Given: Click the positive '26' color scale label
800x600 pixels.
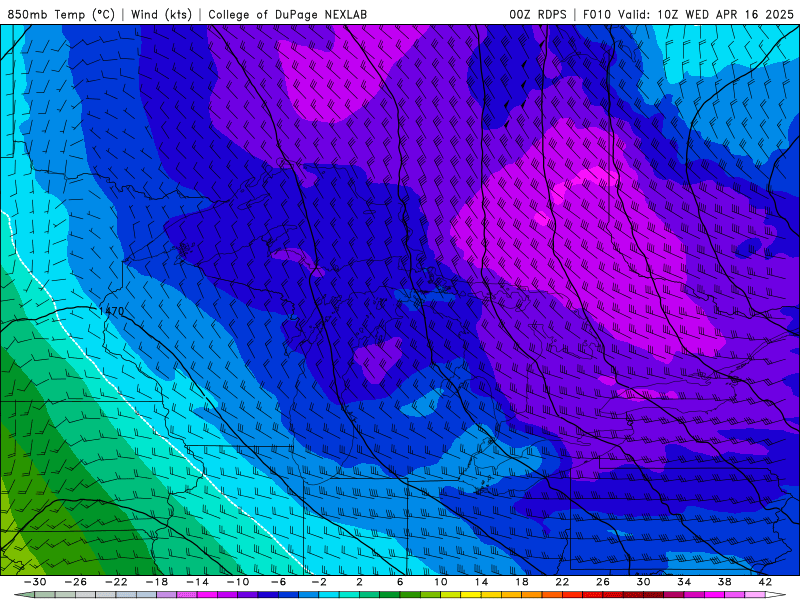Looking at the screenshot, I should (x=603, y=582).
